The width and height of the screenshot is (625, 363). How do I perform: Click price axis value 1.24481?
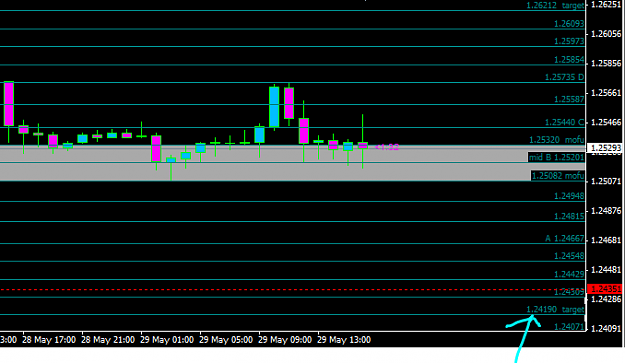point(606,270)
